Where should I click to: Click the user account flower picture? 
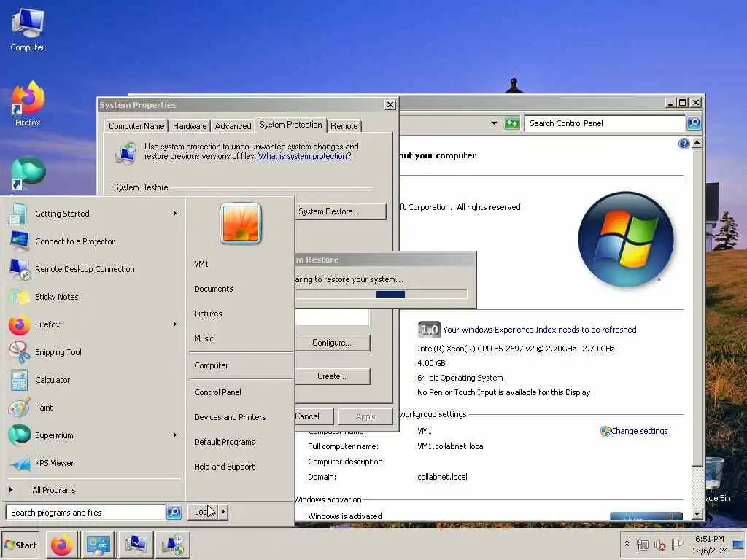click(x=241, y=223)
